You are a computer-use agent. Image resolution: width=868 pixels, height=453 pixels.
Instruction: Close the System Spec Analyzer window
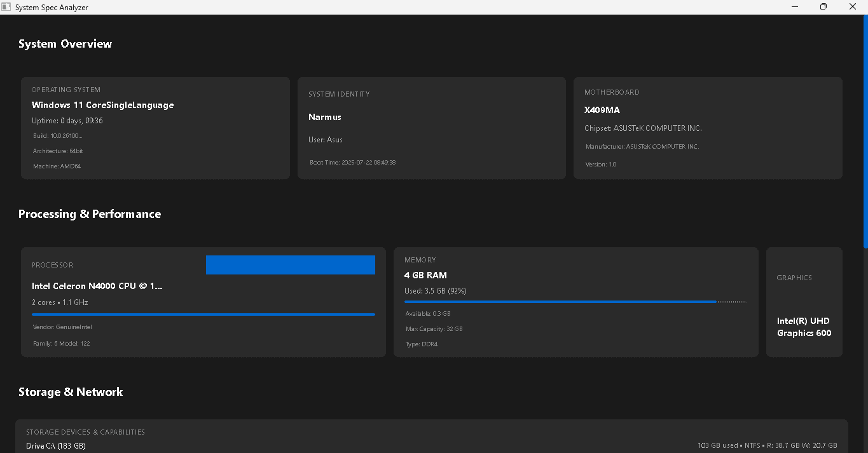click(x=853, y=7)
